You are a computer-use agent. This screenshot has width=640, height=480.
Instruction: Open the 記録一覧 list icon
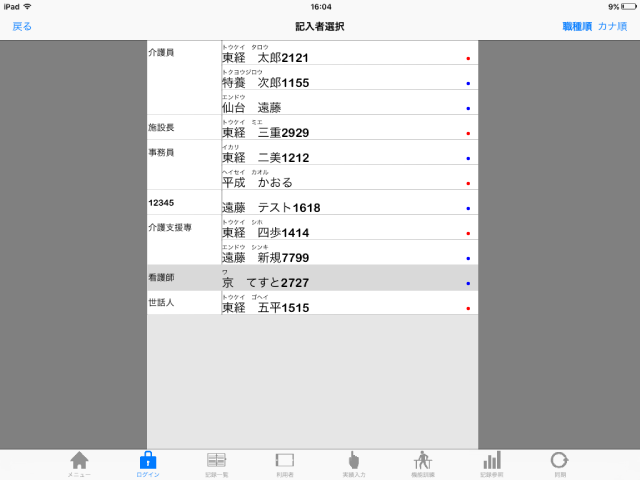click(x=216, y=463)
